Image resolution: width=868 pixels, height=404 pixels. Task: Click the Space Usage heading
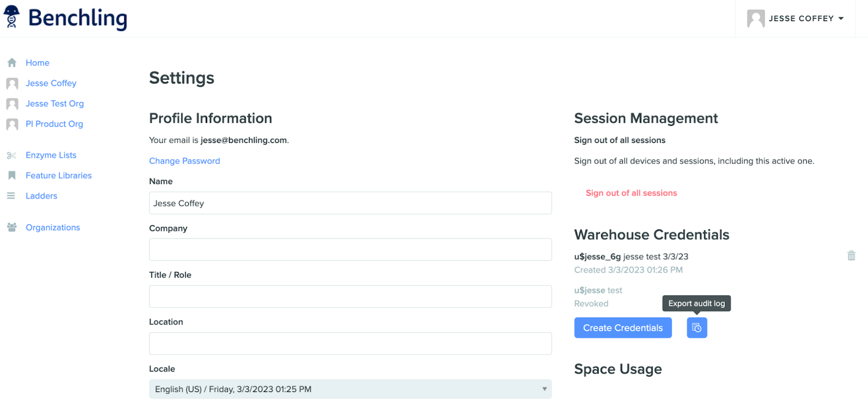tap(618, 369)
